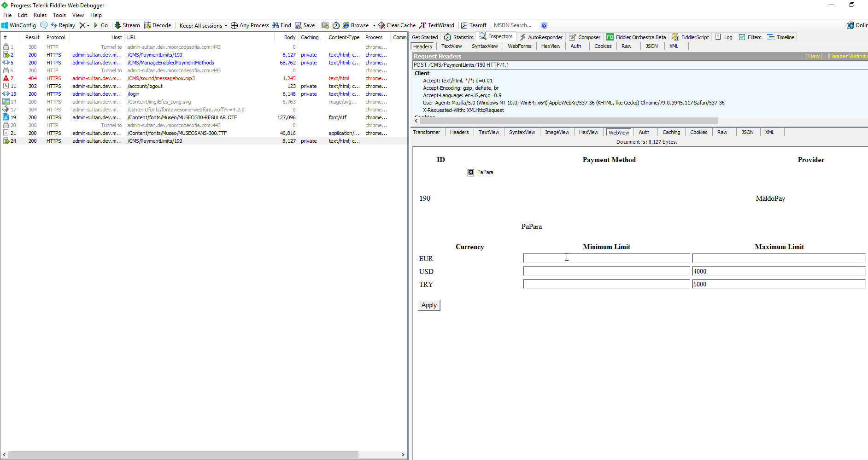Click the image icon of session 14
Image resolution: width=868 pixels, height=460 pixels.
pyautogui.click(x=6, y=102)
